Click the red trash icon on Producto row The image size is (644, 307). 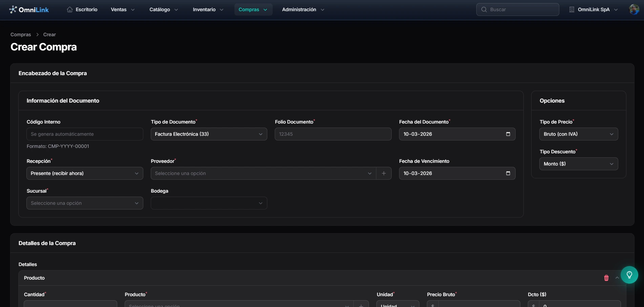tap(606, 278)
